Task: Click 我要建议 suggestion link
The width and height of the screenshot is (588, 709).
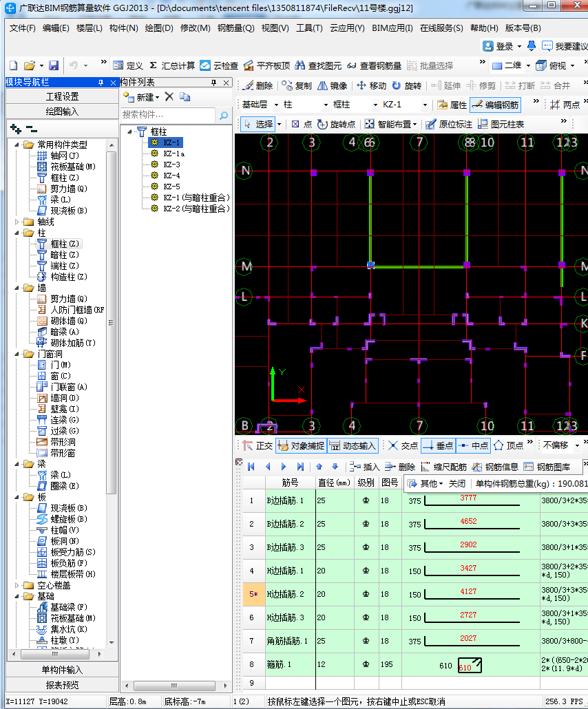Action: click(x=565, y=46)
